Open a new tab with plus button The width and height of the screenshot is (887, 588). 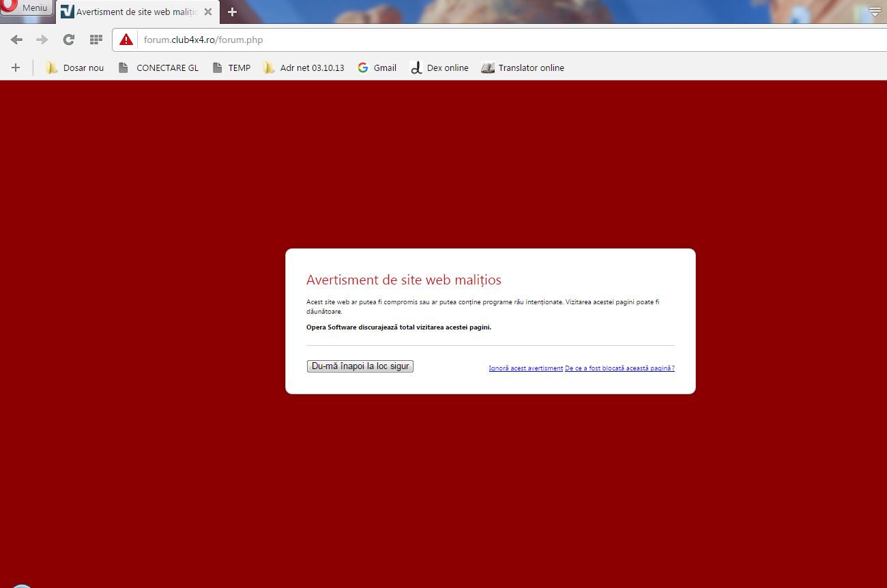coord(232,12)
